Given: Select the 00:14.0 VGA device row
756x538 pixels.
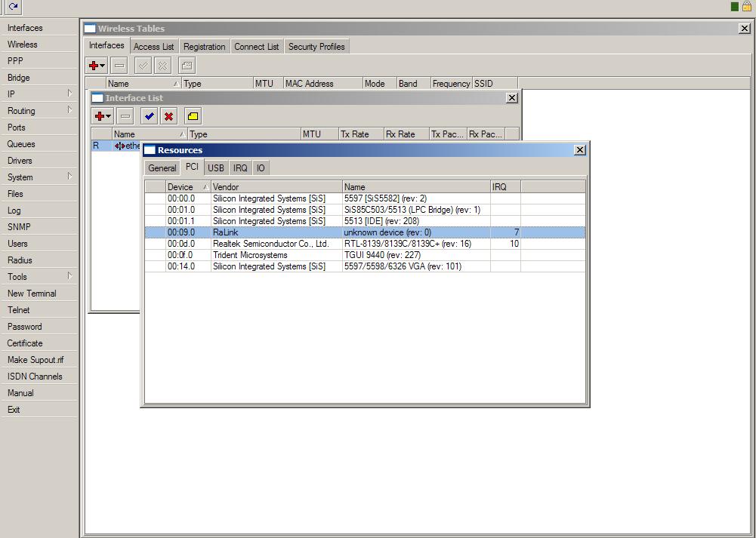Looking at the screenshot, I should (365, 266).
